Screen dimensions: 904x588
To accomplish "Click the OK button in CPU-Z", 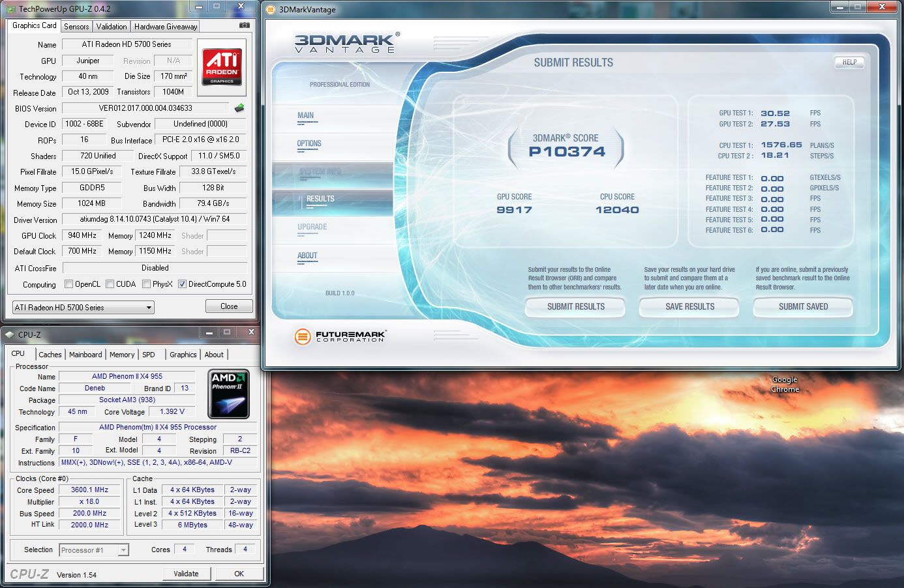I will click(239, 574).
